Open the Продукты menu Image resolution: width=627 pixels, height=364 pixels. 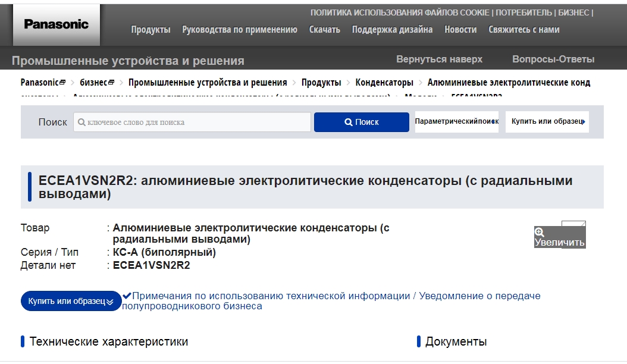[151, 29]
